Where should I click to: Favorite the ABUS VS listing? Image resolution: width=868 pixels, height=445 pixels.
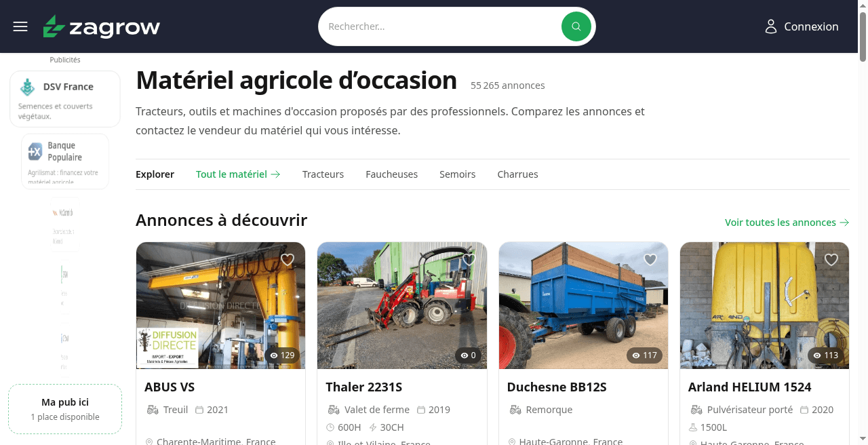coord(288,260)
